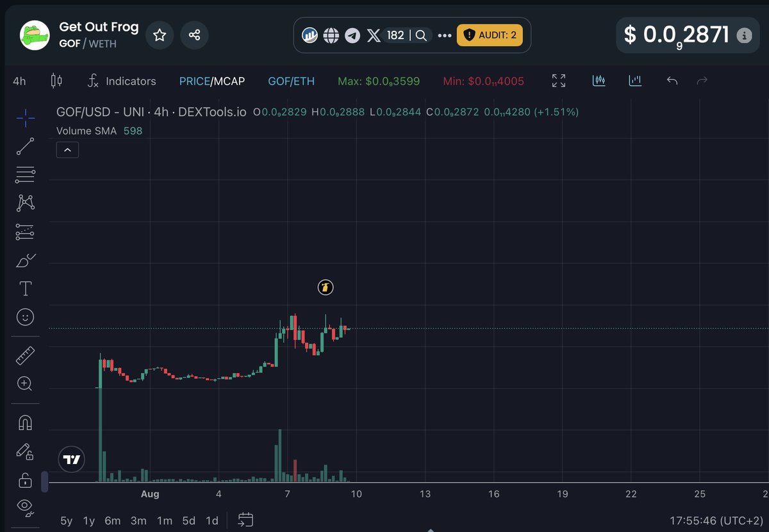Image resolution: width=769 pixels, height=532 pixels.
Task: Activate the zoom in tool
Action: click(25, 384)
